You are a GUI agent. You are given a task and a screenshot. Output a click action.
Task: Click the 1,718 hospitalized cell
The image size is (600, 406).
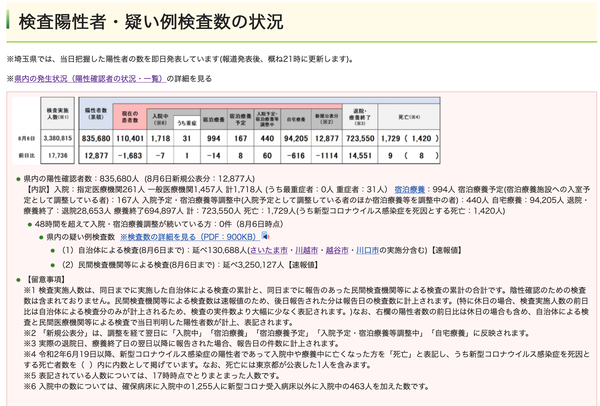pyautogui.click(x=160, y=139)
